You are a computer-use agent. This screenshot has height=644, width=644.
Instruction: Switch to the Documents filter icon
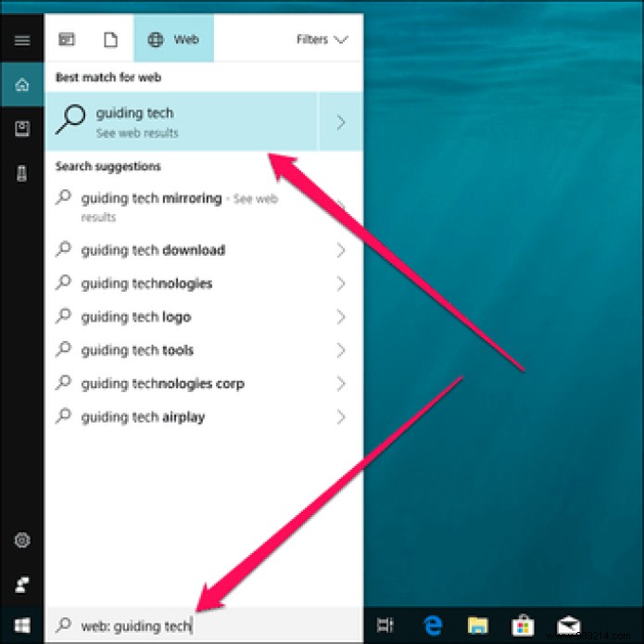coord(110,40)
